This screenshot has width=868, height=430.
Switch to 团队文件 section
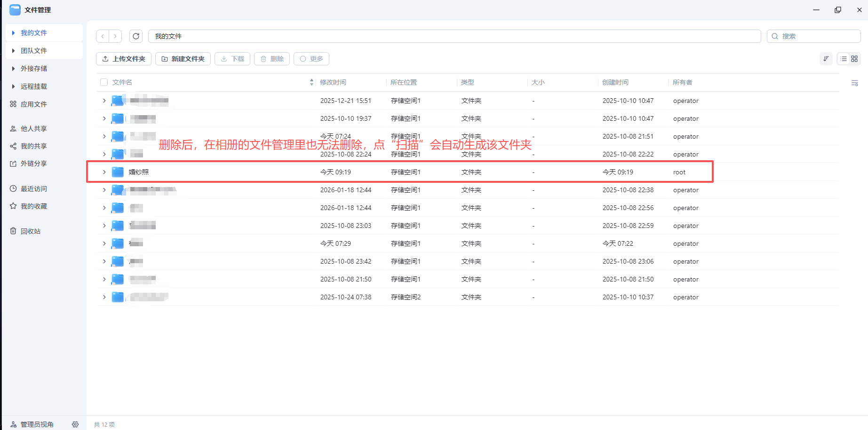[34, 50]
